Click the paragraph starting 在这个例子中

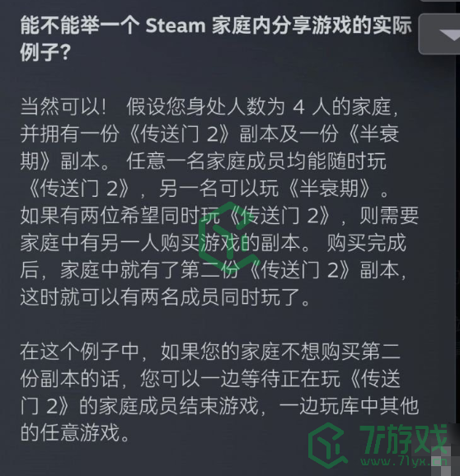[219, 392]
